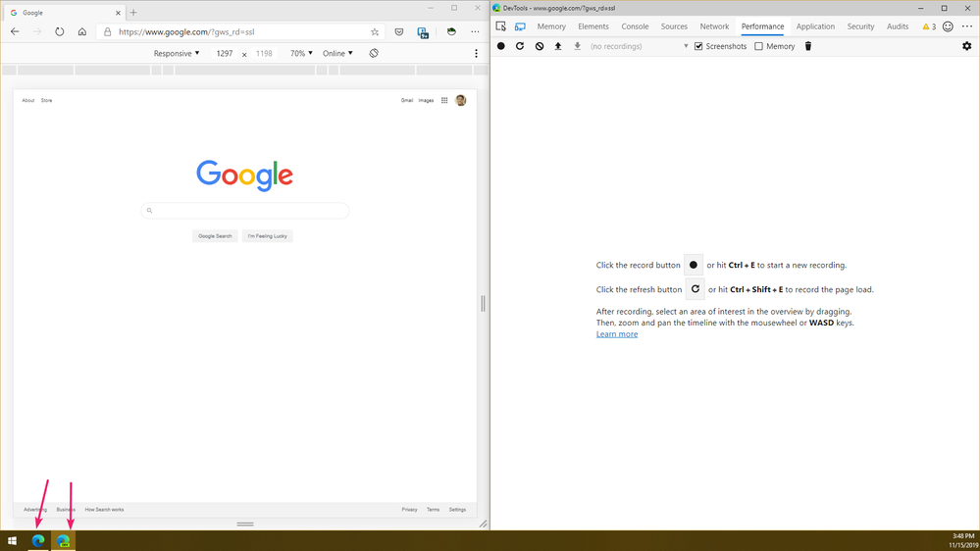980x551 pixels.
Task: Enable the Memory checkbox in Performance toolbar
Action: pyautogui.click(x=758, y=46)
